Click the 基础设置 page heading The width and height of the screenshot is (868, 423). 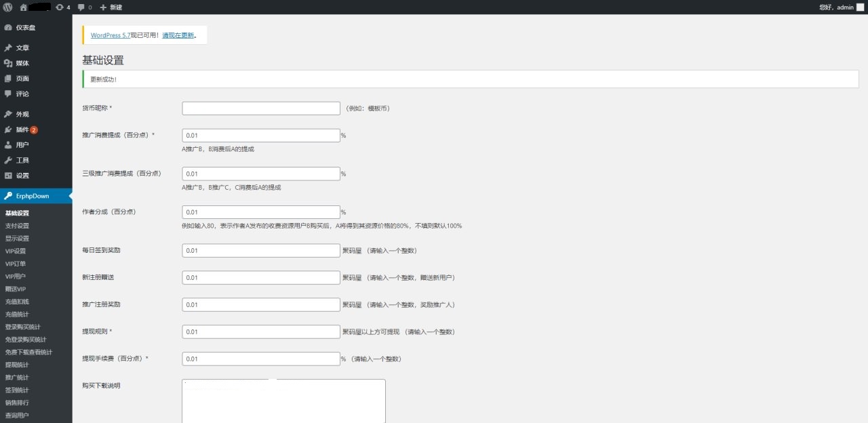click(103, 60)
